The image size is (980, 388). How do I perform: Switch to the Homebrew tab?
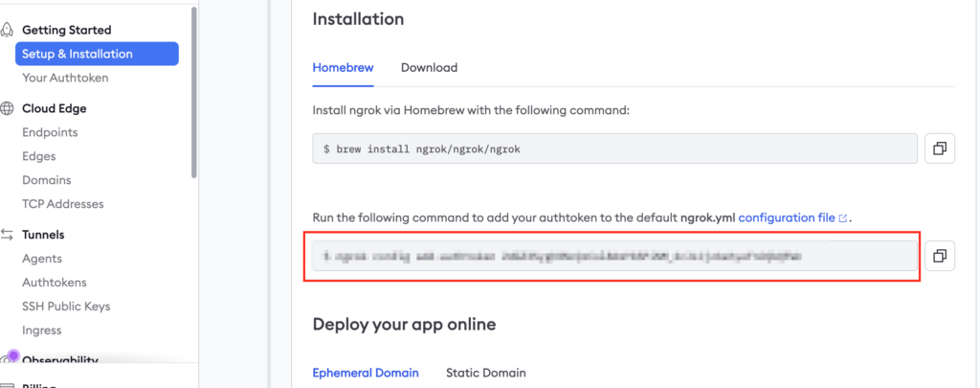pyautogui.click(x=344, y=68)
